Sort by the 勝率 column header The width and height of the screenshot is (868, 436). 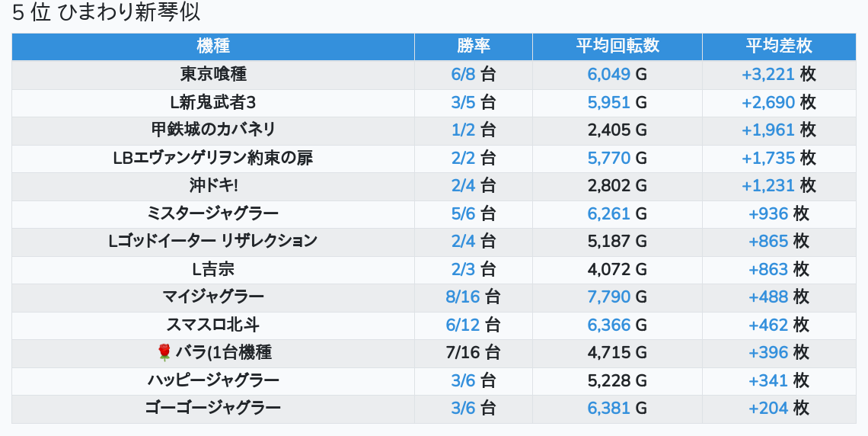[474, 46]
